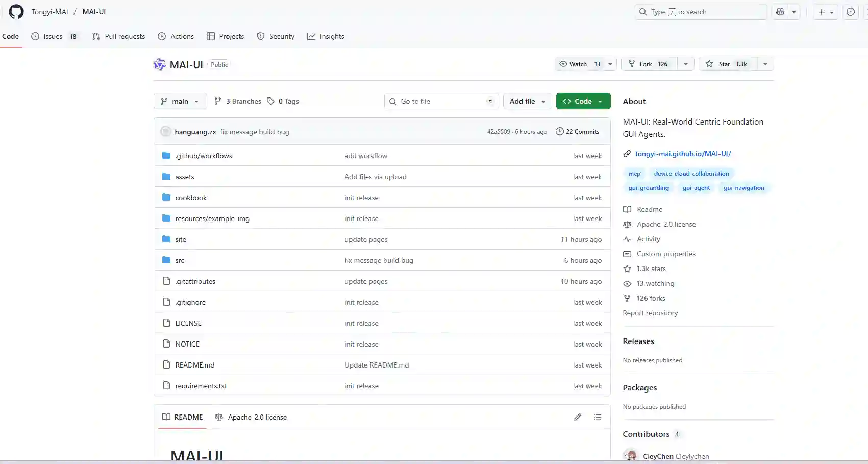Expand the main branch selector
868x464 pixels.
click(180, 101)
